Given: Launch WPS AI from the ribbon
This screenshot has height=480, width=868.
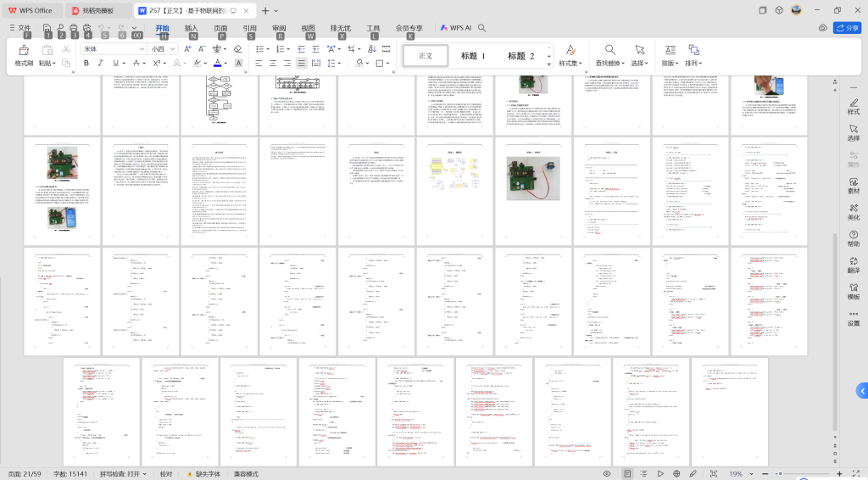Looking at the screenshot, I should coord(456,28).
